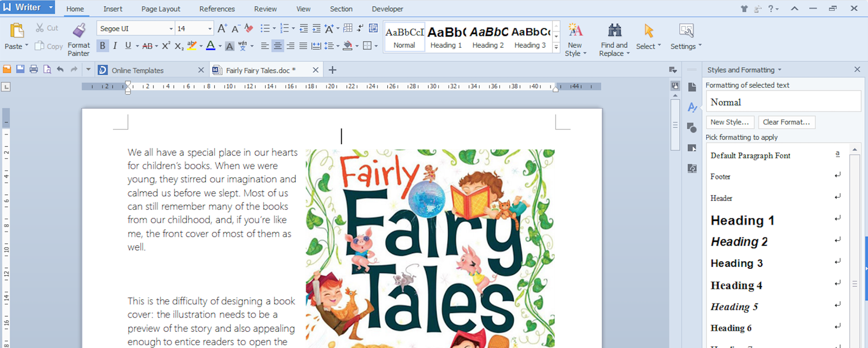
Task: Click the New Style... button in side panel
Action: [x=729, y=122]
